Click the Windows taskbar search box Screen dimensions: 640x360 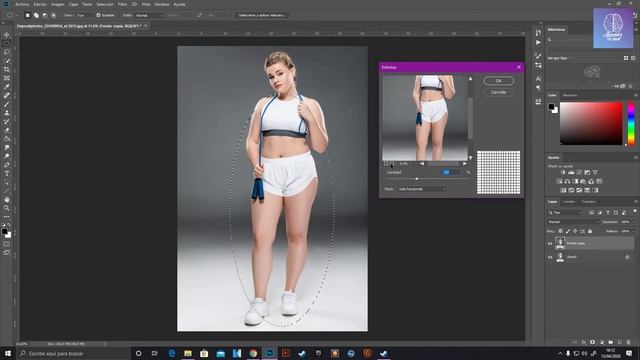click(73, 353)
